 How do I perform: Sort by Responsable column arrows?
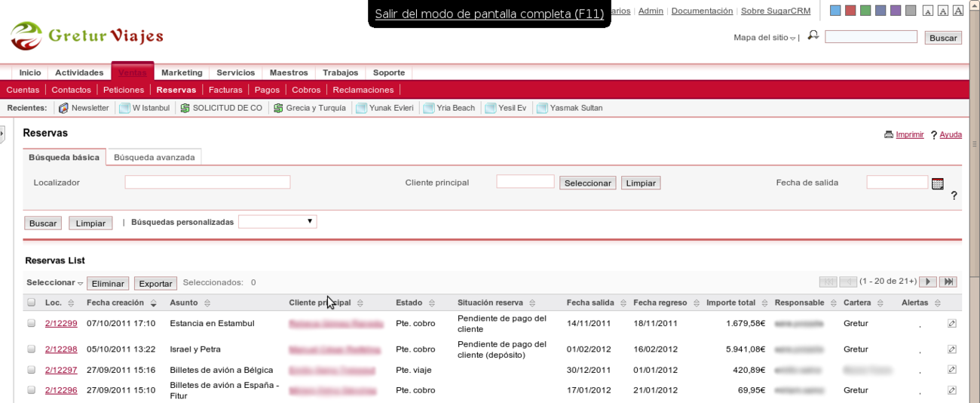click(x=834, y=303)
